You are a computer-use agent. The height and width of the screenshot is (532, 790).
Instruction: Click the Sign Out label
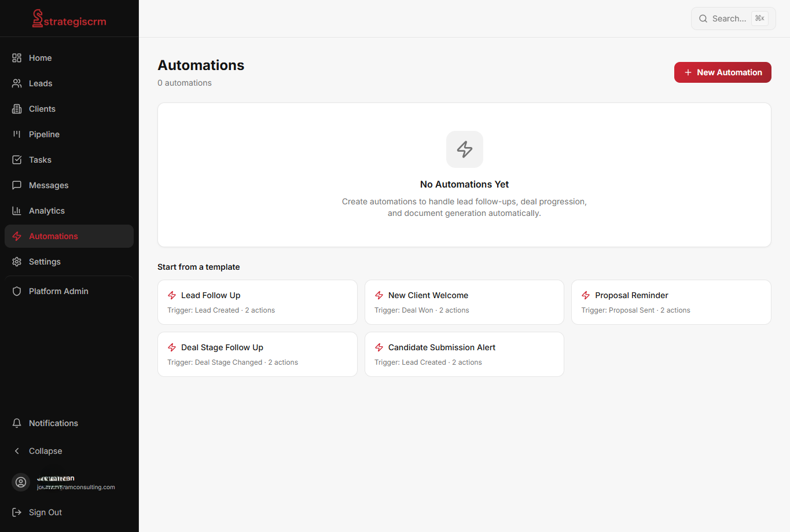click(x=45, y=512)
